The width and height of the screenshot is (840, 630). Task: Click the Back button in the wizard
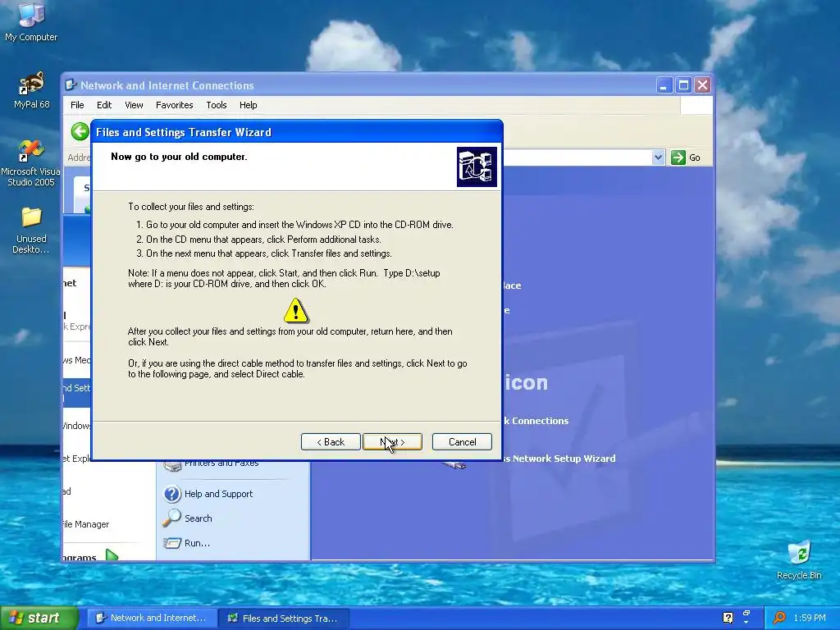click(x=331, y=442)
